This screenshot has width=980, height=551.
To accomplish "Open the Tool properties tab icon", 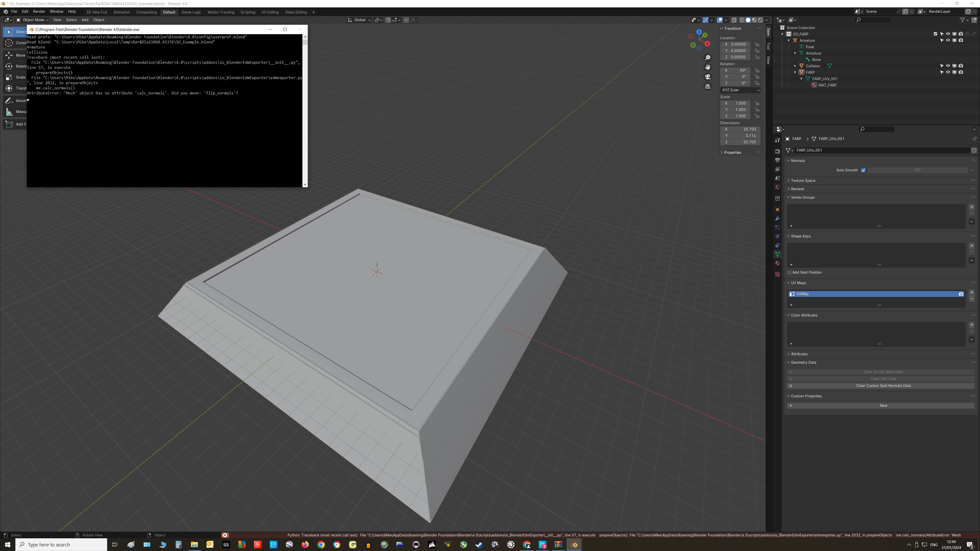I will (777, 140).
